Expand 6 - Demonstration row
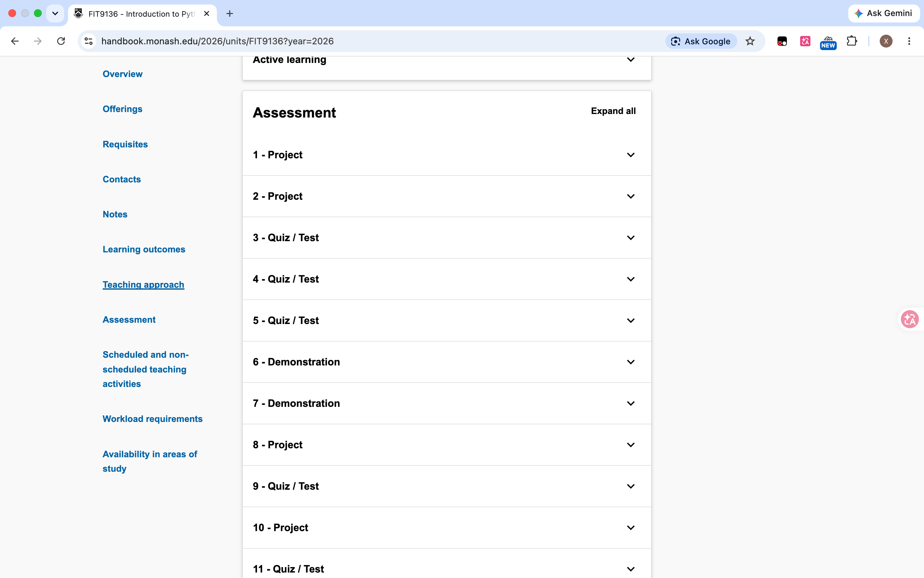Image resolution: width=924 pixels, height=578 pixels. point(447,362)
